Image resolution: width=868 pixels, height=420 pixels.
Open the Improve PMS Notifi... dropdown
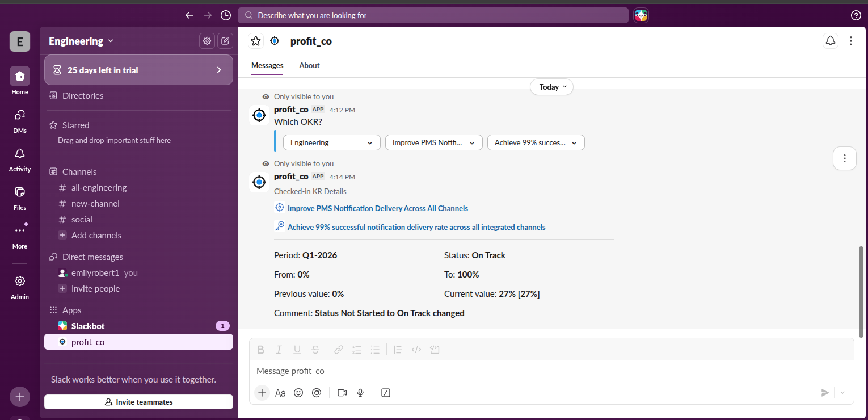point(434,142)
